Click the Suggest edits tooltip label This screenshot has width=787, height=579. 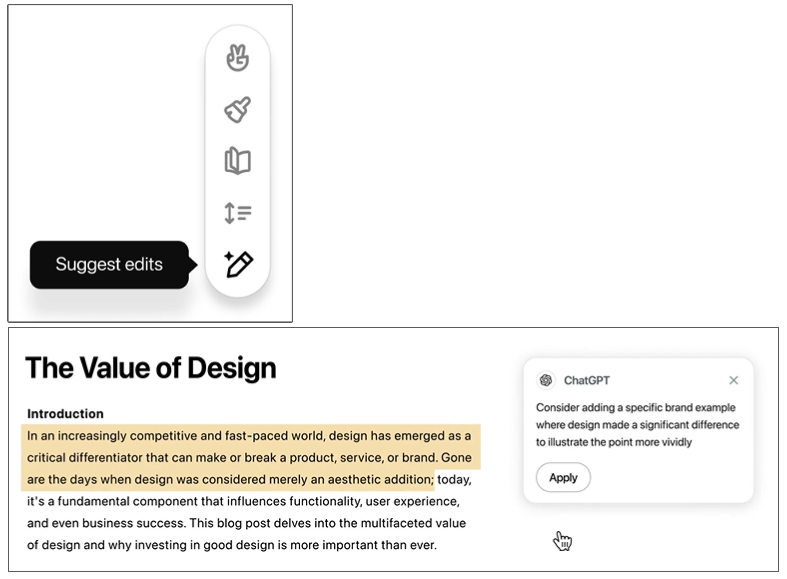(109, 265)
